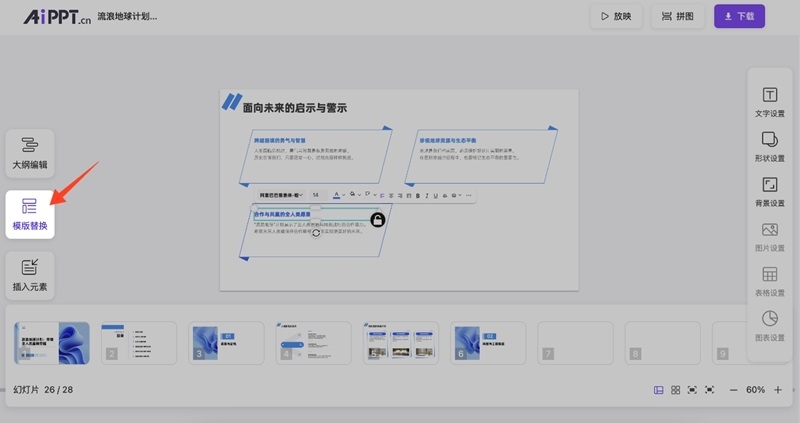Open 图表设置 chart settings

coord(770,327)
